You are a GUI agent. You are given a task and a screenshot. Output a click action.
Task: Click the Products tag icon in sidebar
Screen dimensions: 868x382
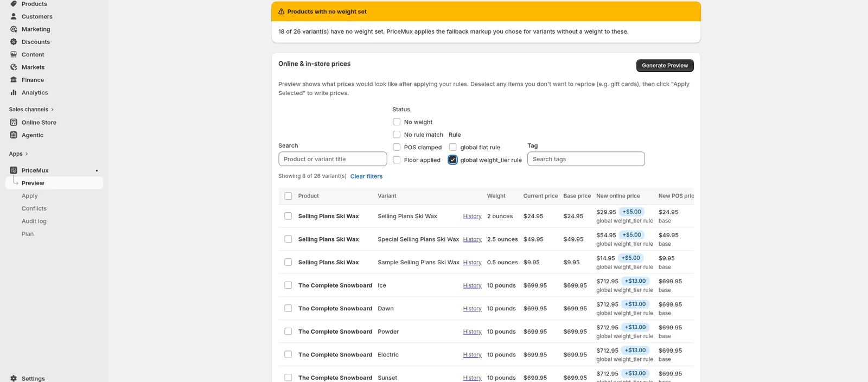click(14, 4)
